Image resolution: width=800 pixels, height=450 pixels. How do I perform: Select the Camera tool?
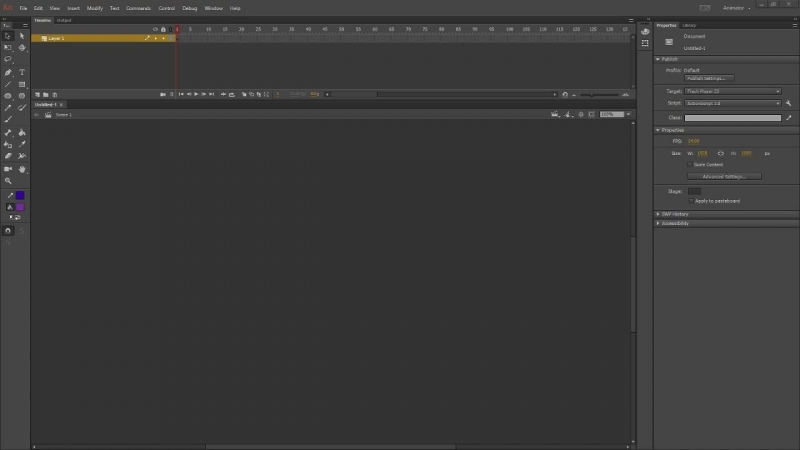(x=8, y=169)
